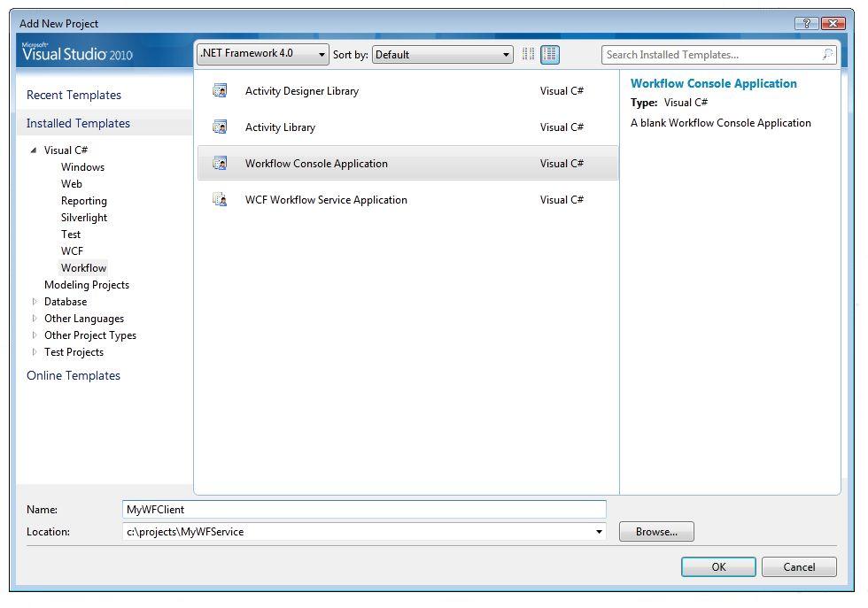
Task: Click Visual C# label in Activity Library row
Action: pyautogui.click(x=562, y=127)
